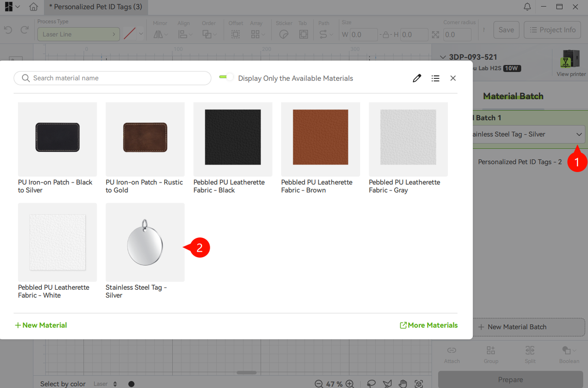588x388 pixels.
Task: Click the size scale arrows icon
Action: [435, 34]
